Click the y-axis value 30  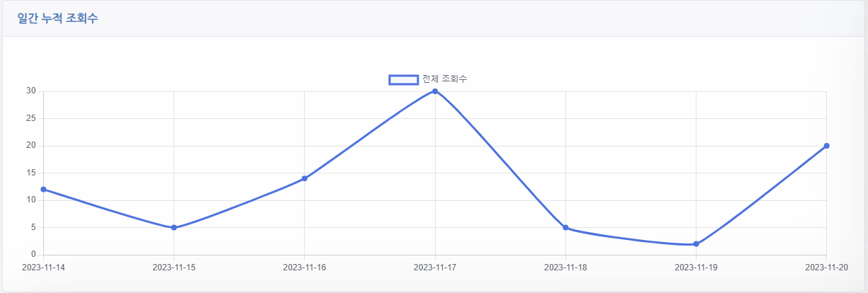[31, 91]
